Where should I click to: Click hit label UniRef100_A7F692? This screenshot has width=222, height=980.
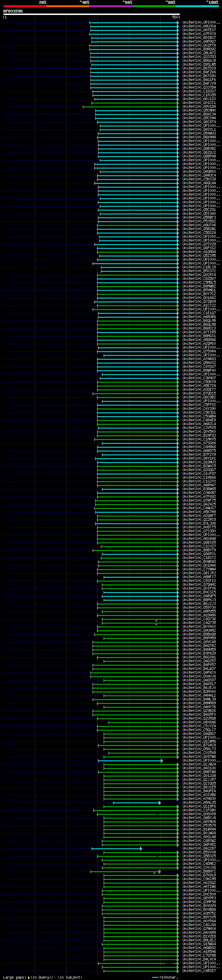coord(199,497)
